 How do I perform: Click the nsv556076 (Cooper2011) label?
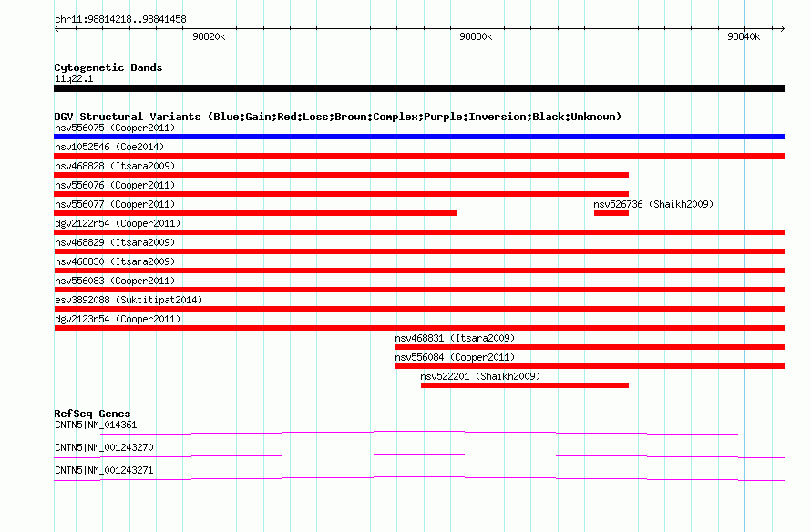[115, 185]
